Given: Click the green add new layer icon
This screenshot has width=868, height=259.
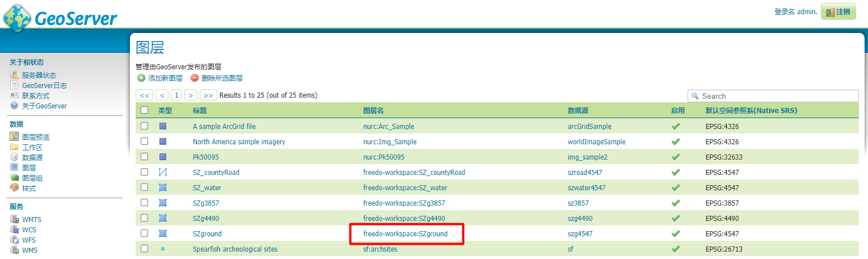Looking at the screenshot, I should point(141,78).
